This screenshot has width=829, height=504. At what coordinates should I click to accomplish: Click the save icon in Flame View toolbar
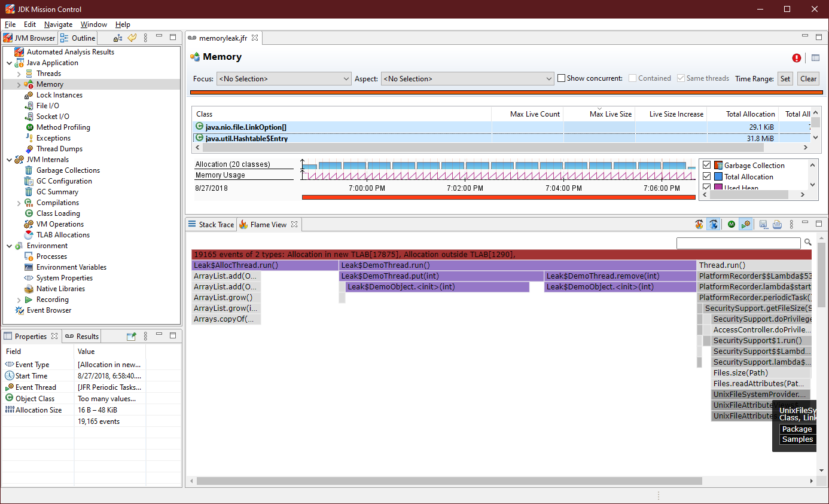coord(763,225)
